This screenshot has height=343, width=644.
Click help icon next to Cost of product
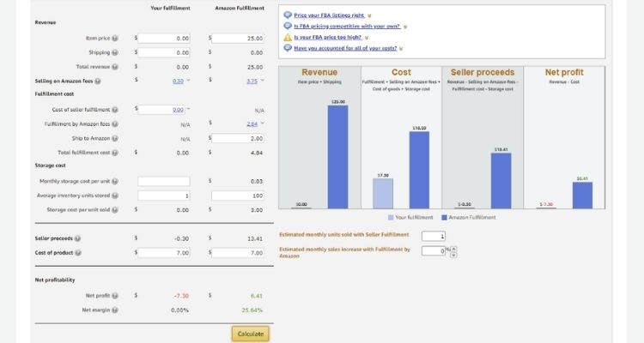78,253
